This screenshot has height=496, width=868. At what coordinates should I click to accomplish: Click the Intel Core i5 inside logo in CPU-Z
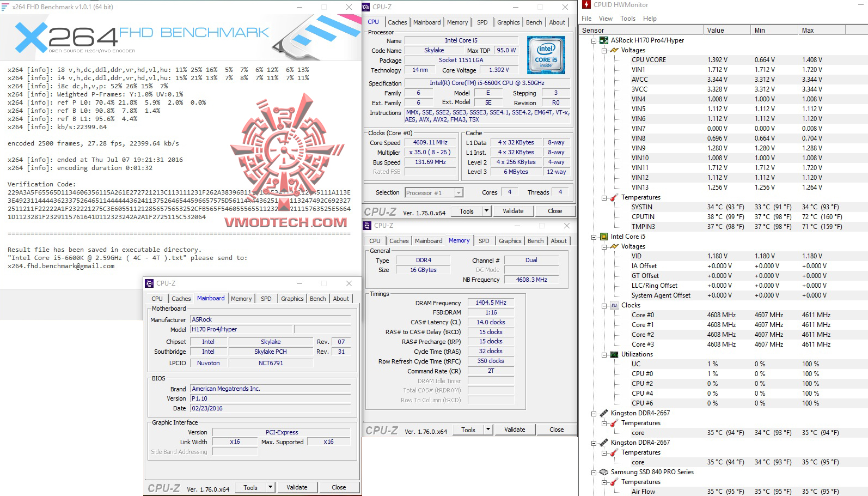(x=546, y=55)
